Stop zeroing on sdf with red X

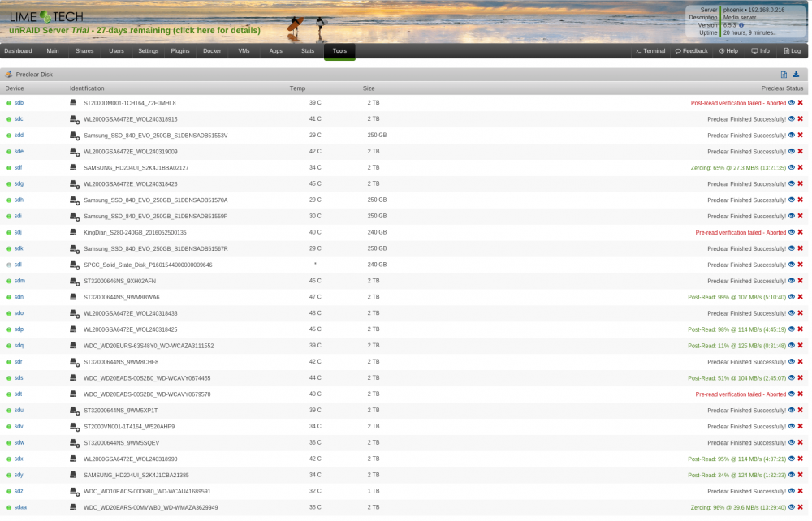click(x=800, y=168)
